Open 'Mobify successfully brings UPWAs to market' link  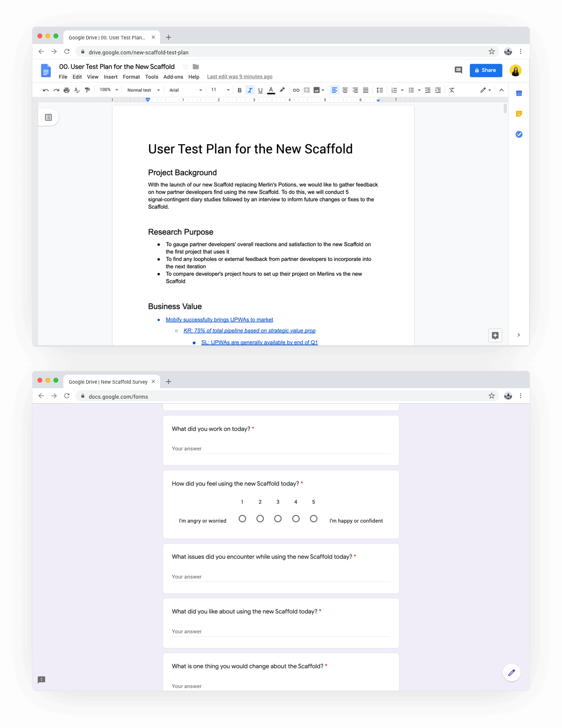click(x=219, y=320)
